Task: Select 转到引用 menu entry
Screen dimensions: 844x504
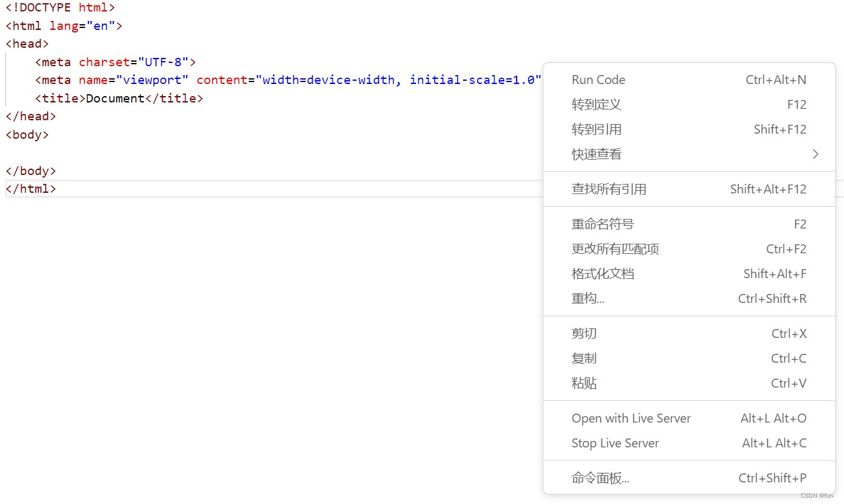Action: pos(689,129)
